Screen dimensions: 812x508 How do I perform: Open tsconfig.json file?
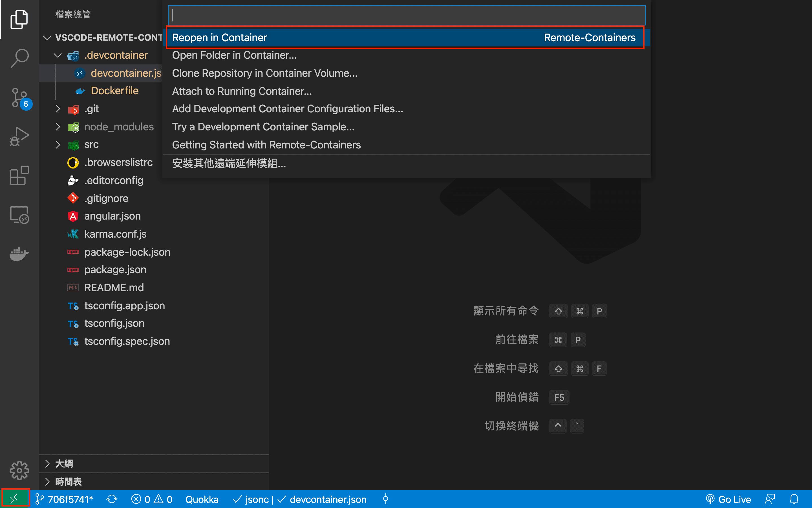(x=154, y=323)
